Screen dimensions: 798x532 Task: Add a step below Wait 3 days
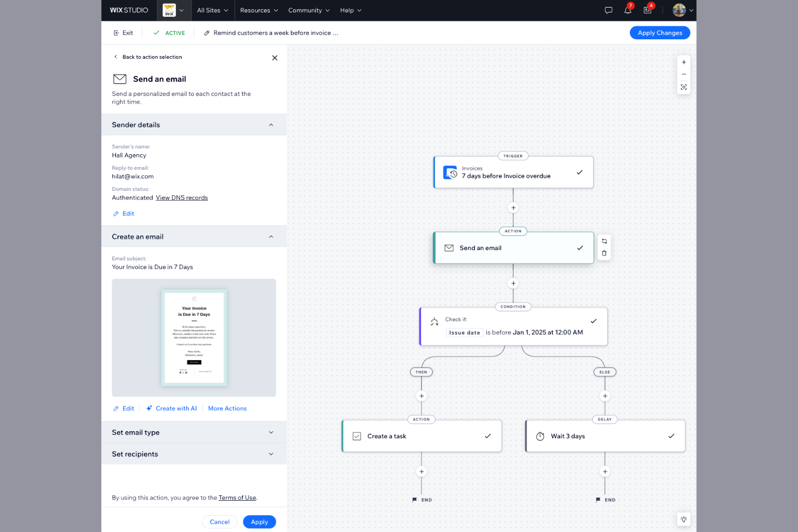click(605, 471)
